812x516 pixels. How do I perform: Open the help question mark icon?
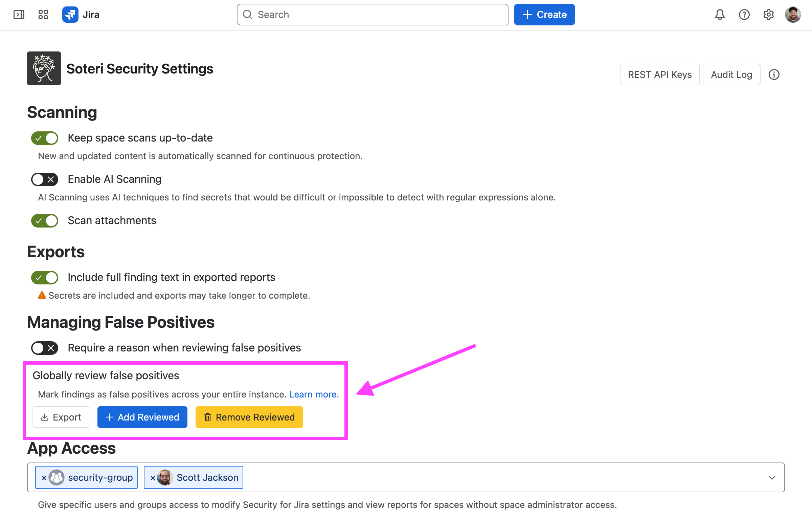click(x=744, y=15)
